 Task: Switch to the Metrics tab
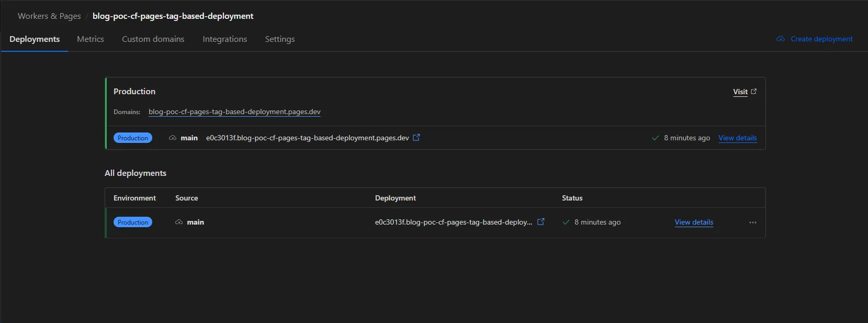90,39
